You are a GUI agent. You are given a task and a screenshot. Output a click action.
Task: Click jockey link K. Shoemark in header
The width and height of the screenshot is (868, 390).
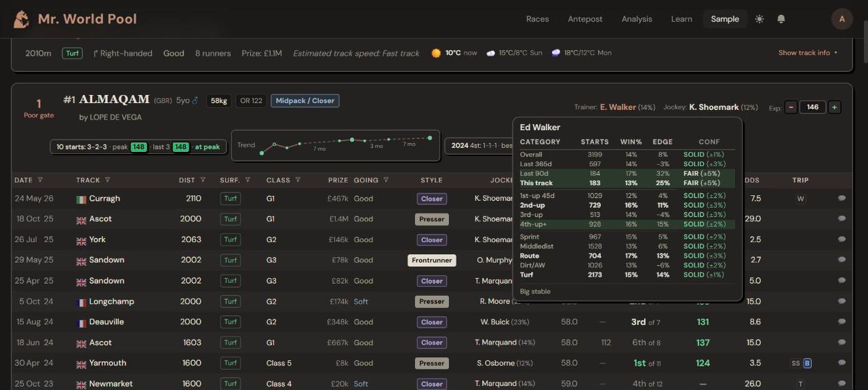pyautogui.click(x=714, y=107)
